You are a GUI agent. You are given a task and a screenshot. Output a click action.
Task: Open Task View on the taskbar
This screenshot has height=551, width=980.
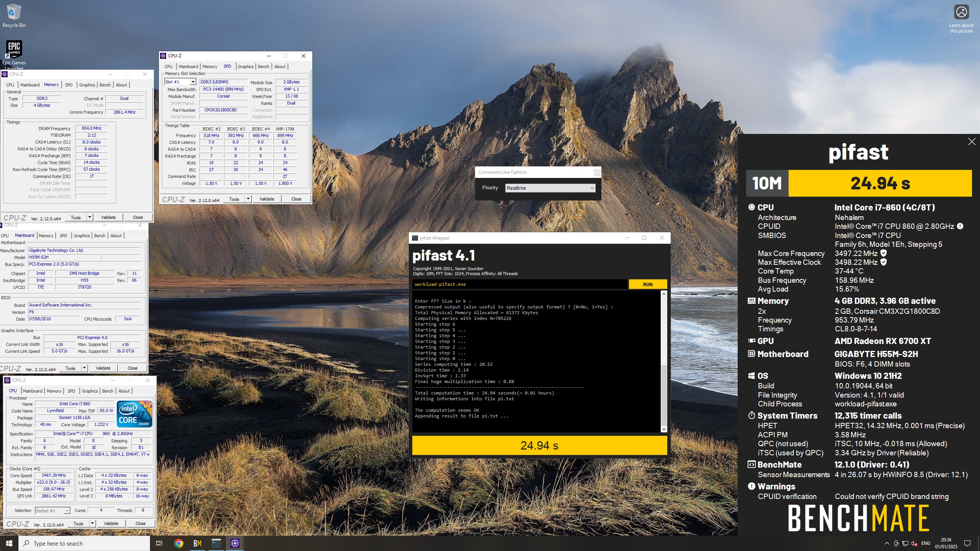coord(159,543)
